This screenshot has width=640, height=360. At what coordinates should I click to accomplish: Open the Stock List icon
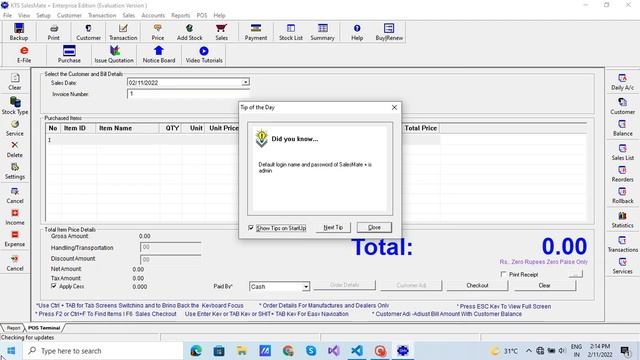point(291,32)
